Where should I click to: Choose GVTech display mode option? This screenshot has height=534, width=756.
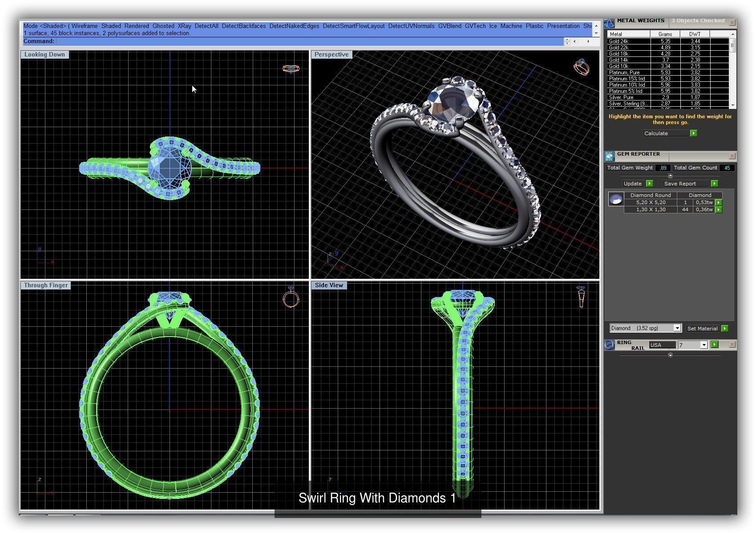pos(475,26)
